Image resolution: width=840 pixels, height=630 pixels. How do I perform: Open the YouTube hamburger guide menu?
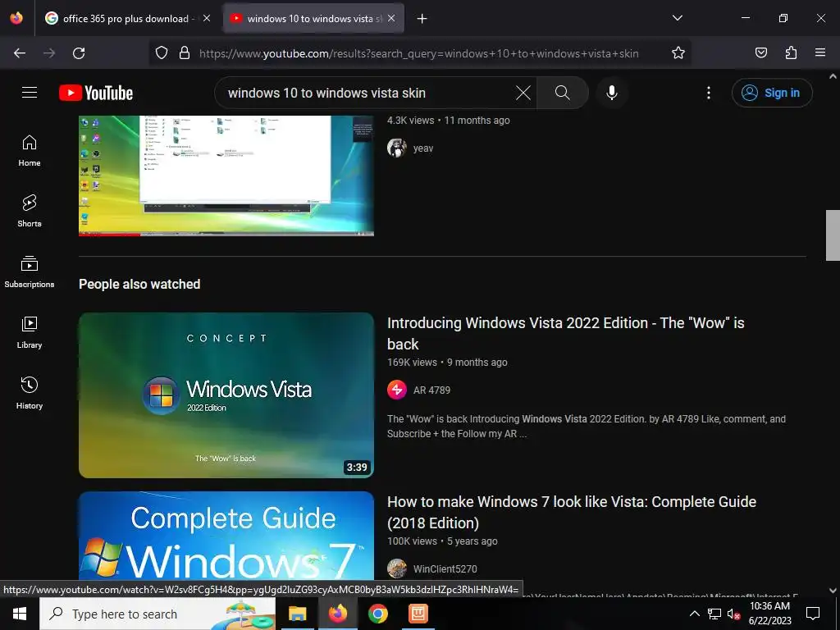point(30,93)
